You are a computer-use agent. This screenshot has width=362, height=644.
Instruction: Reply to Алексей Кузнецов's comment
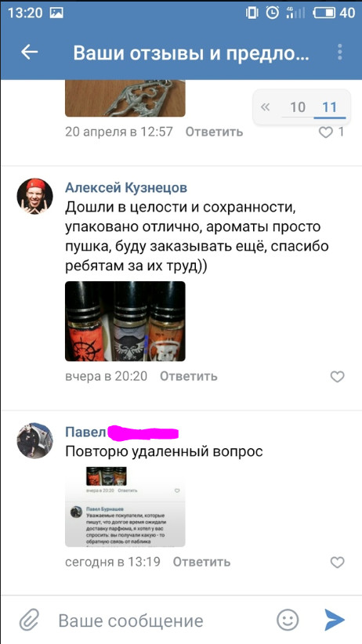tap(189, 376)
